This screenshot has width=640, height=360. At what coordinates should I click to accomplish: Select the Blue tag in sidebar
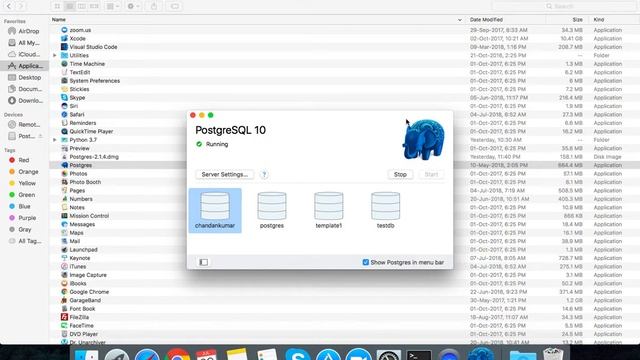tap(20, 207)
